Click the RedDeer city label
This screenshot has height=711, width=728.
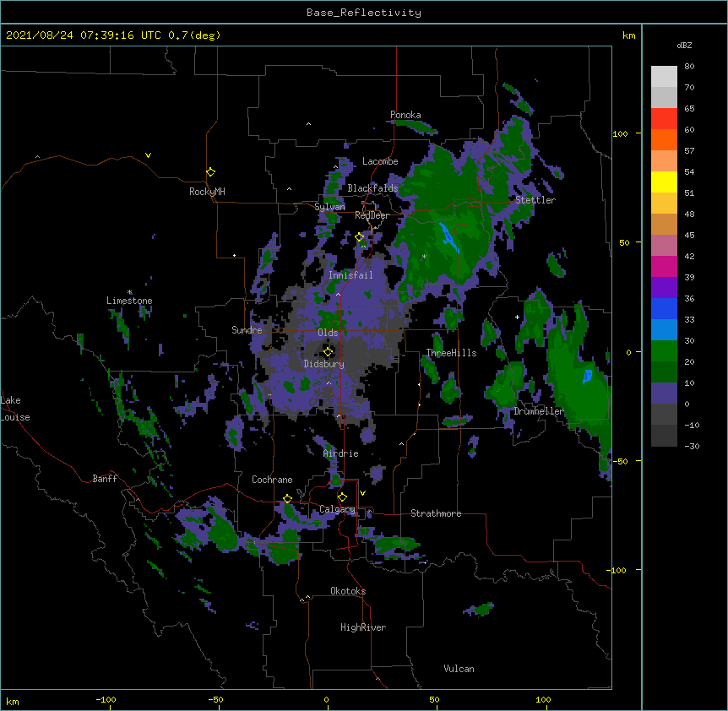(372, 215)
